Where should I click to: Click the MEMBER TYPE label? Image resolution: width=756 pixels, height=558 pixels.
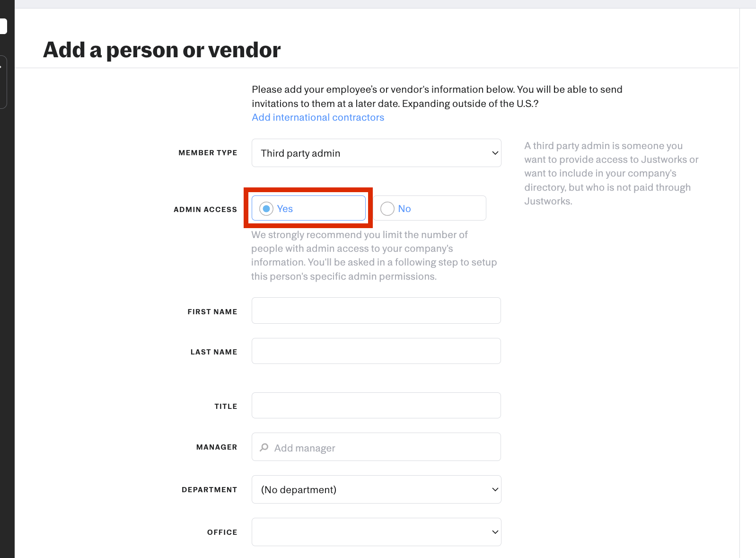208,153
